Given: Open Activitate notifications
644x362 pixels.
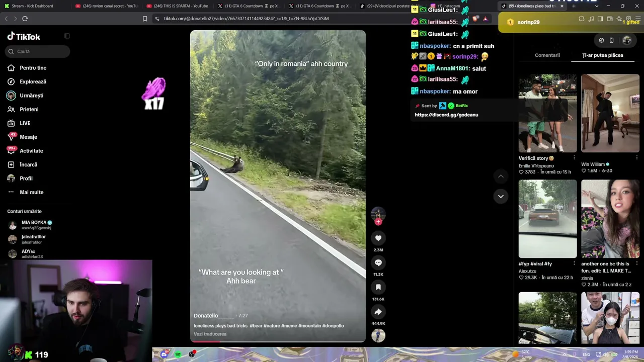Looking at the screenshot, I should [31, 151].
